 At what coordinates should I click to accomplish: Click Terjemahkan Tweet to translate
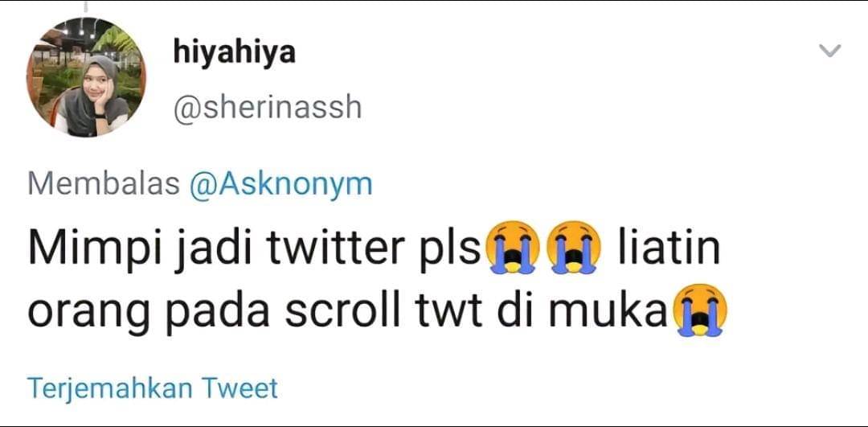[153, 388]
